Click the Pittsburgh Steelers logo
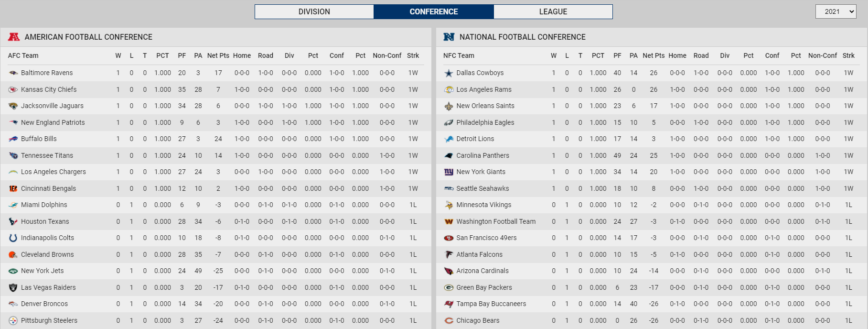This screenshot has width=868, height=329. 13,320
